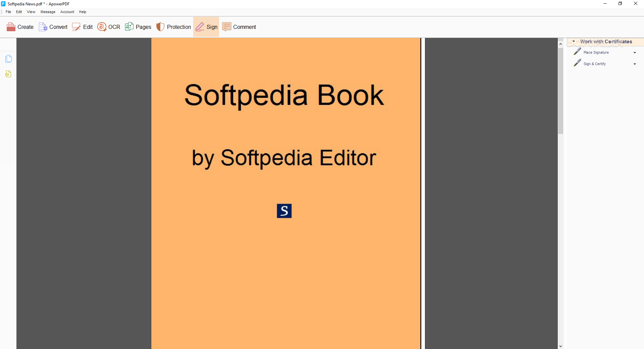
Task: Restore down the ApowerPDF window
Action: (x=620, y=4)
